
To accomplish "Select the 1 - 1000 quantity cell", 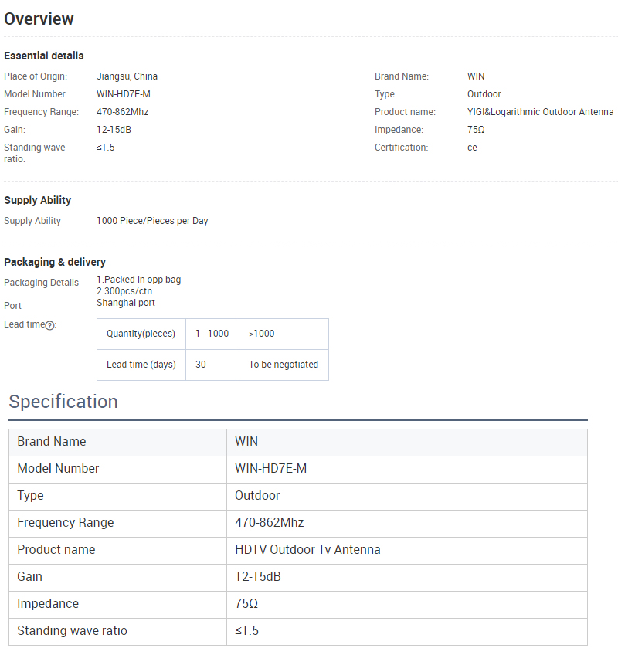I will [212, 334].
